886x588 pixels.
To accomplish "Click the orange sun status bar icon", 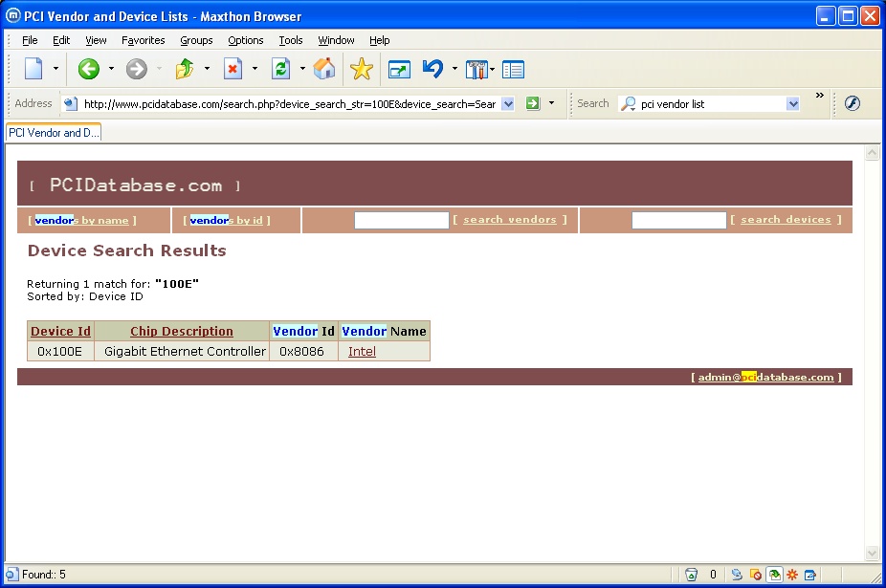I will point(792,575).
